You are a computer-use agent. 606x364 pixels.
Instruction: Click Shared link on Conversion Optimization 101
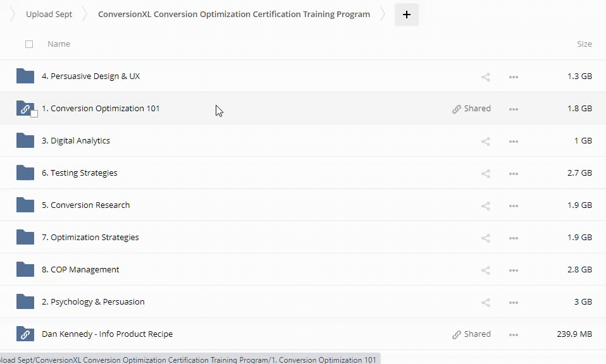pos(471,109)
